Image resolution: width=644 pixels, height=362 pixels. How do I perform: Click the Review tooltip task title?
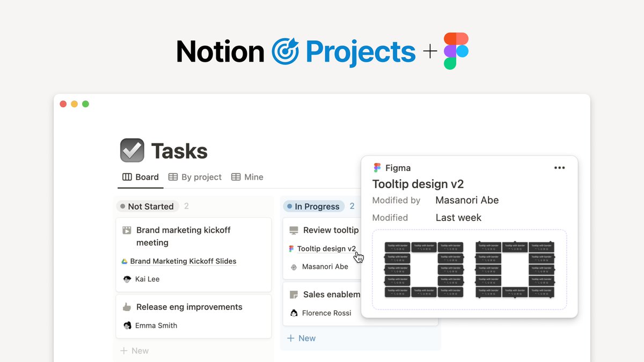331,230
